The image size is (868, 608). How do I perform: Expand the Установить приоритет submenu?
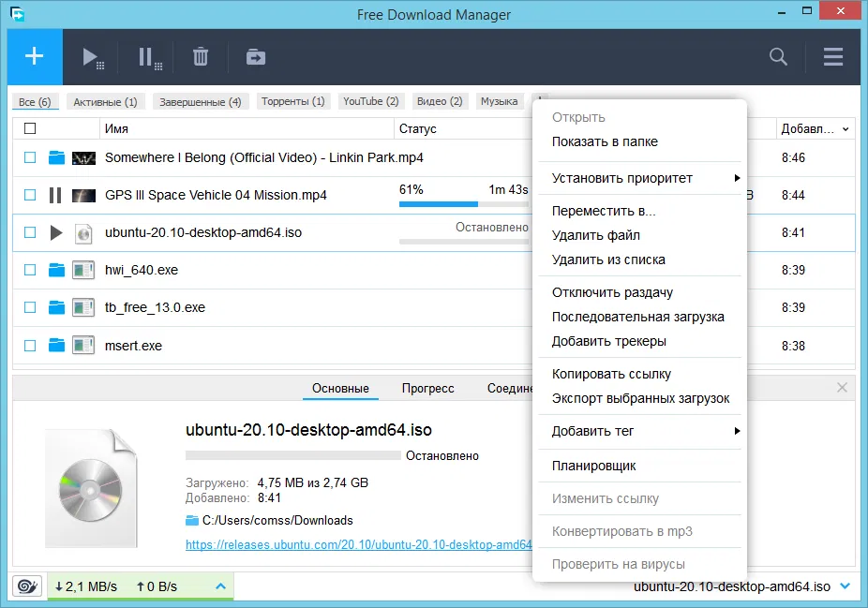[639, 178]
